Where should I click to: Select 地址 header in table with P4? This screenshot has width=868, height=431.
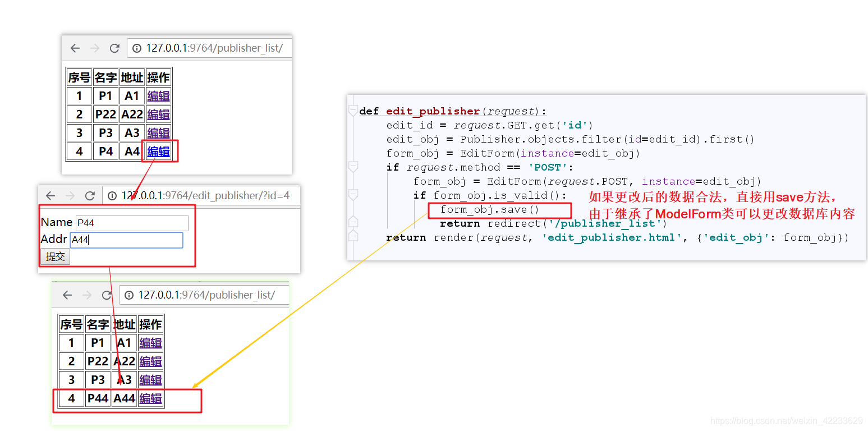coord(132,77)
